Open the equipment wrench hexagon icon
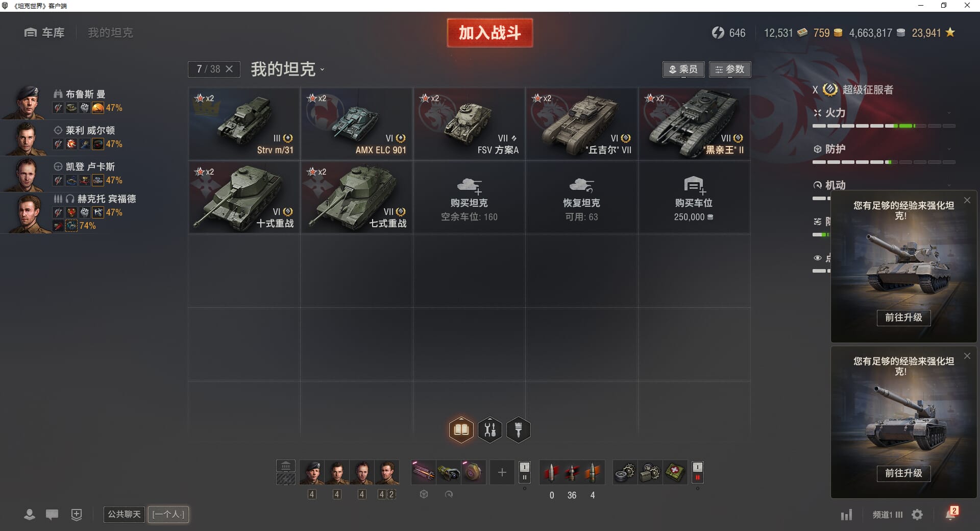 [490, 430]
